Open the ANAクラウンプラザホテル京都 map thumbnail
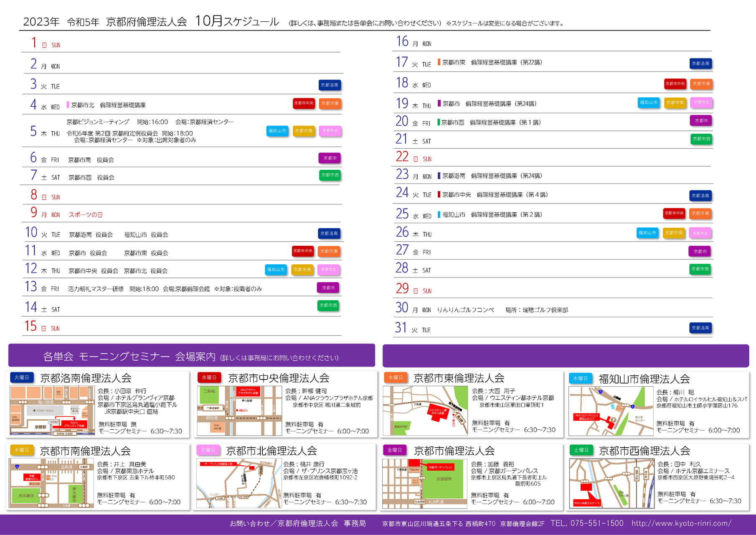Screen dimensions: 756x535 (239, 411)
